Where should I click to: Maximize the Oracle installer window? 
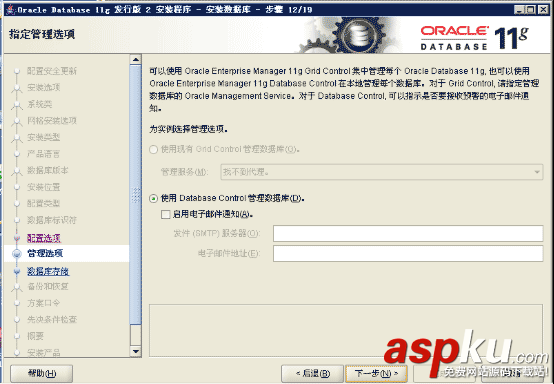[x=531, y=10]
